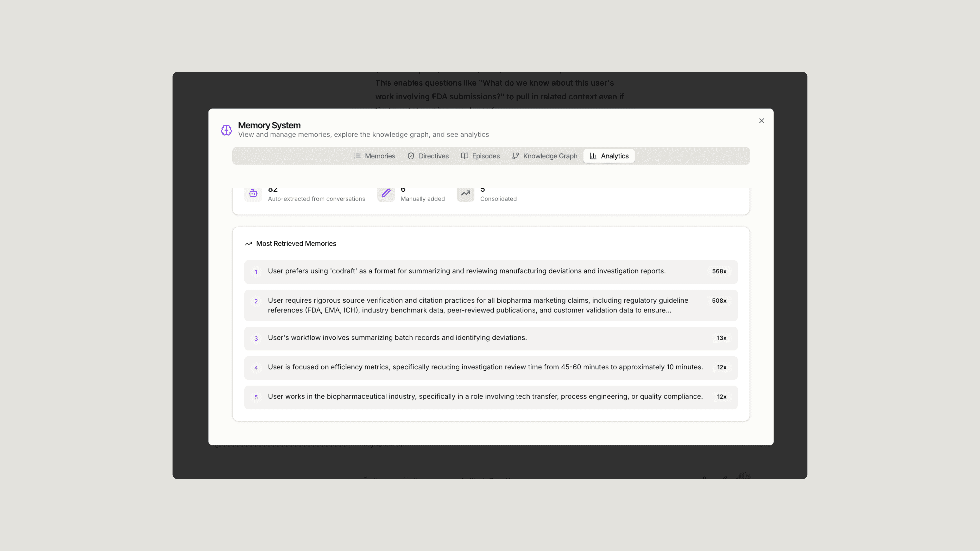The height and width of the screenshot is (551, 980).
Task: Click the robot auto-extracted icon
Action: tap(253, 193)
